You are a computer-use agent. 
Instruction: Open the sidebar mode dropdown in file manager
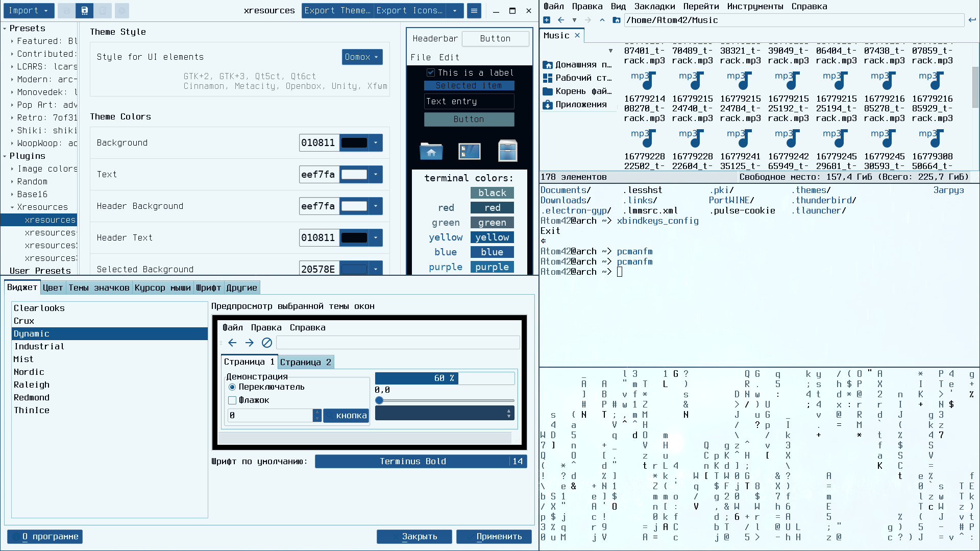tap(610, 51)
